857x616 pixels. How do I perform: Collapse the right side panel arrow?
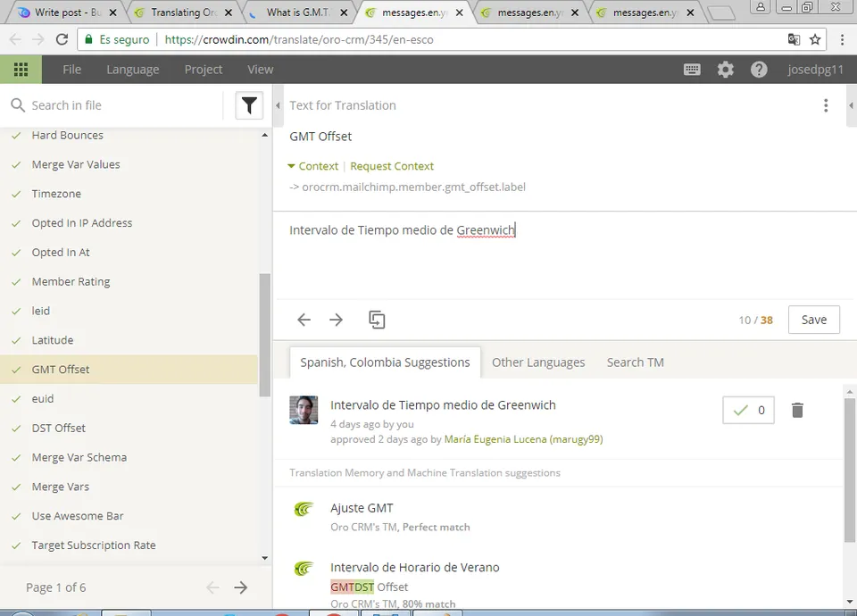pyautogui.click(x=851, y=105)
